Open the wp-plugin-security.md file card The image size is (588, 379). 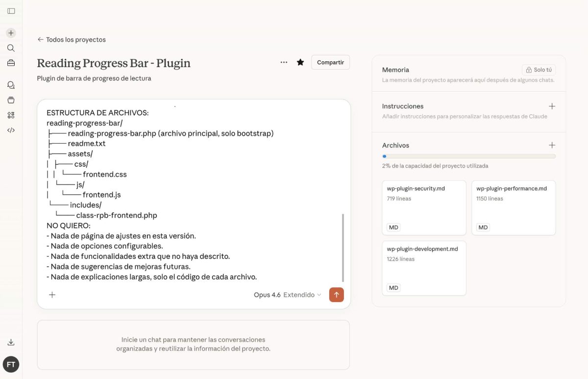(x=423, y=207)
